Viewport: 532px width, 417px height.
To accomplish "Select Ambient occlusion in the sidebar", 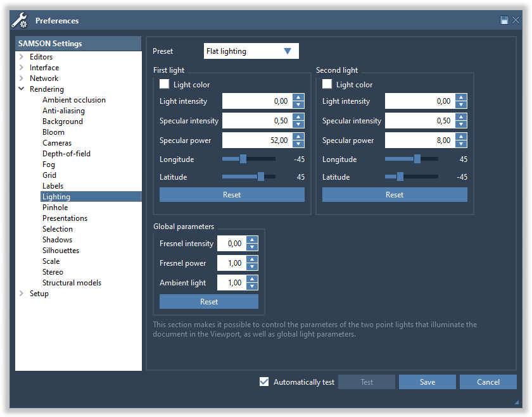I will click(x=74, y=99).
